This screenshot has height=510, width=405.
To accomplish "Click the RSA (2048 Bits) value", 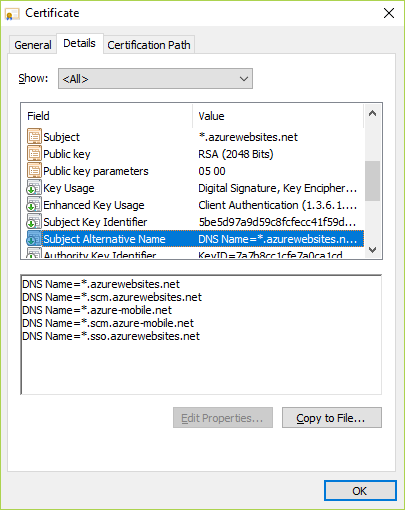I will pyautogui.click(x=236, y=154).
